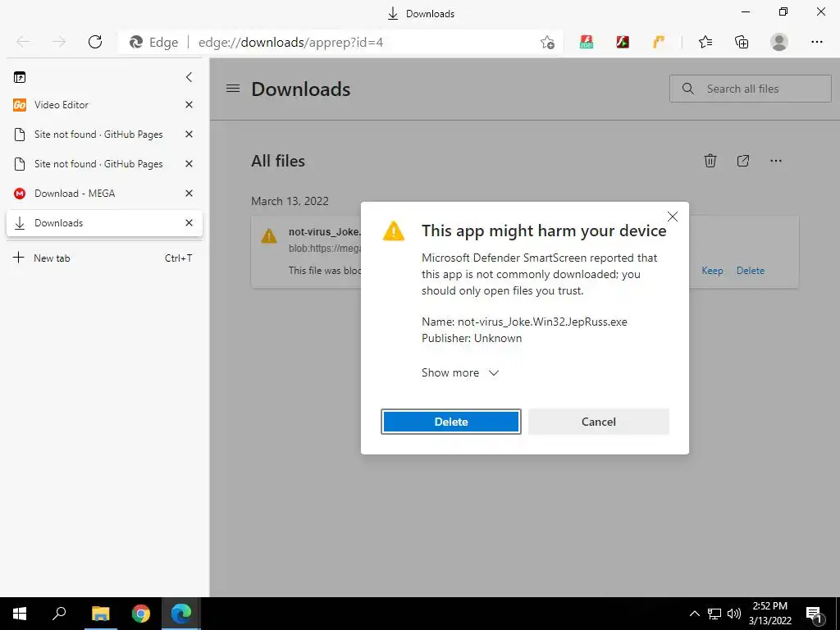Open the orange extension icon in toolbar

659,42
